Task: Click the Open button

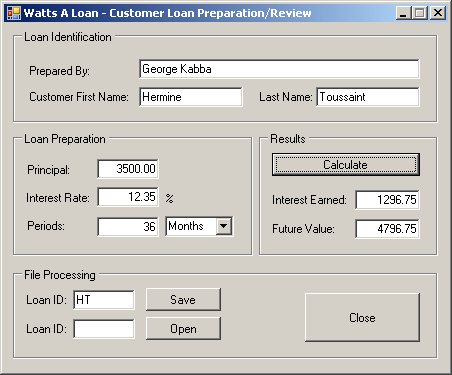Action: 183,329
